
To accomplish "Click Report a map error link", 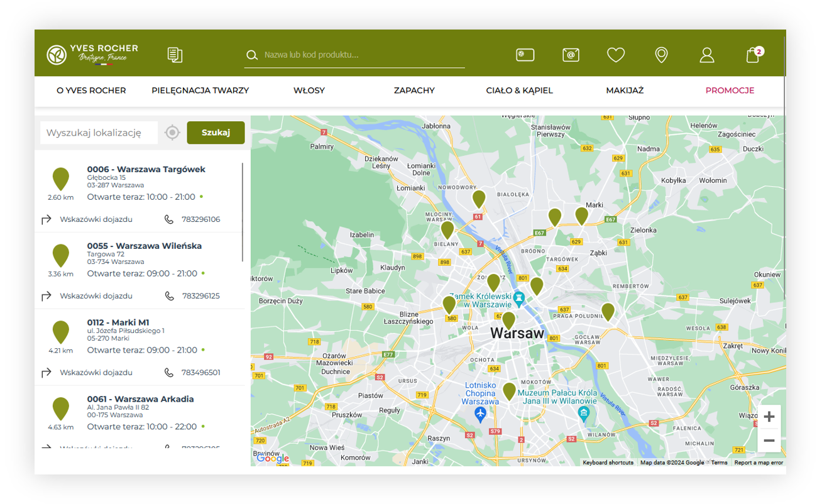I will (x=759, y=463).
